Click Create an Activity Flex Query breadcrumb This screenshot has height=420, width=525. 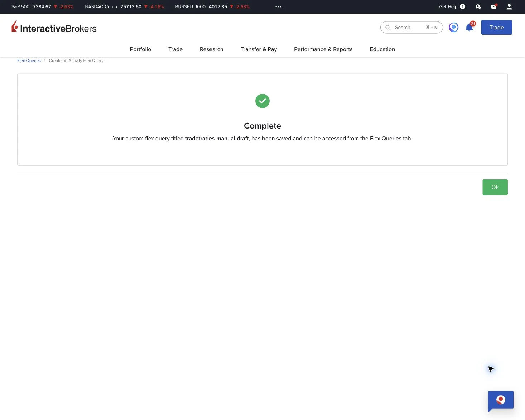(x=76, y=61)
